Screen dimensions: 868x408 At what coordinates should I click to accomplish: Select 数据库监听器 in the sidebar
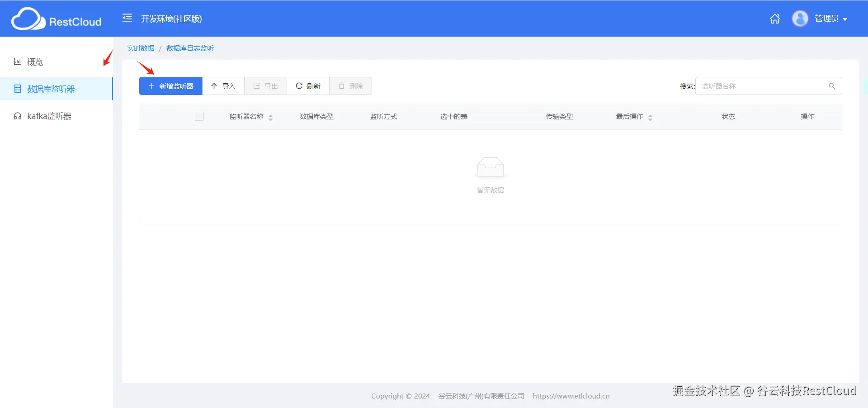(x=57, y=89)
